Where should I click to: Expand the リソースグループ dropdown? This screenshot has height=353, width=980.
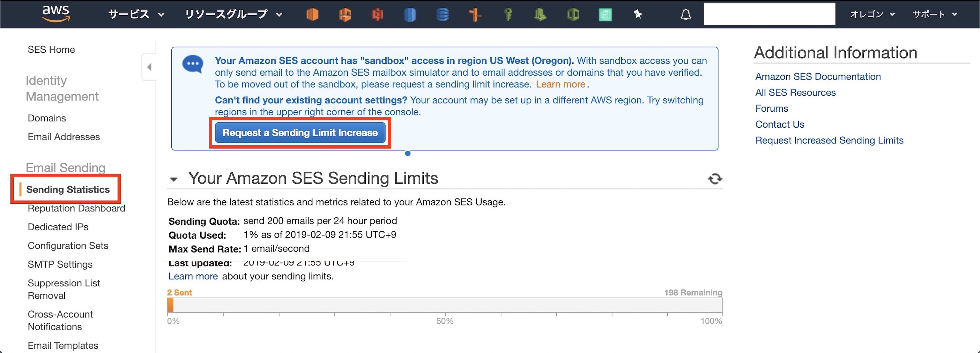coord(233,14)
